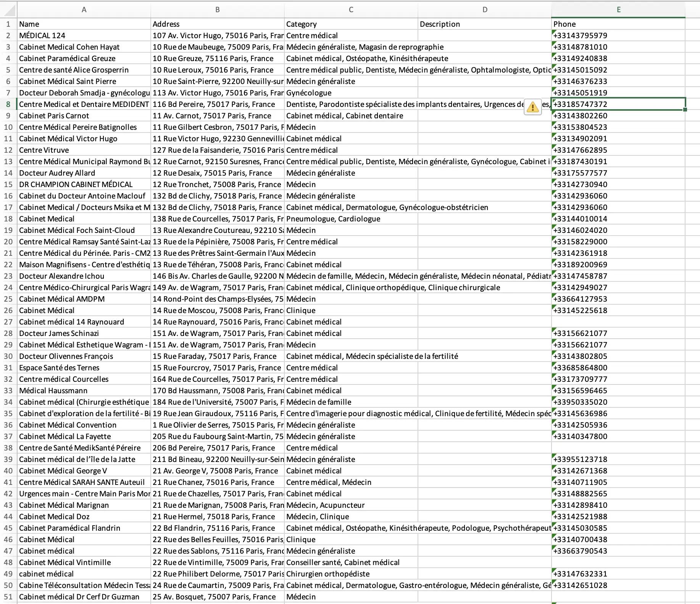Select the cell Cabinet Médical Marignan
This screenshot has width=700, height=604.
pos(84,505)
